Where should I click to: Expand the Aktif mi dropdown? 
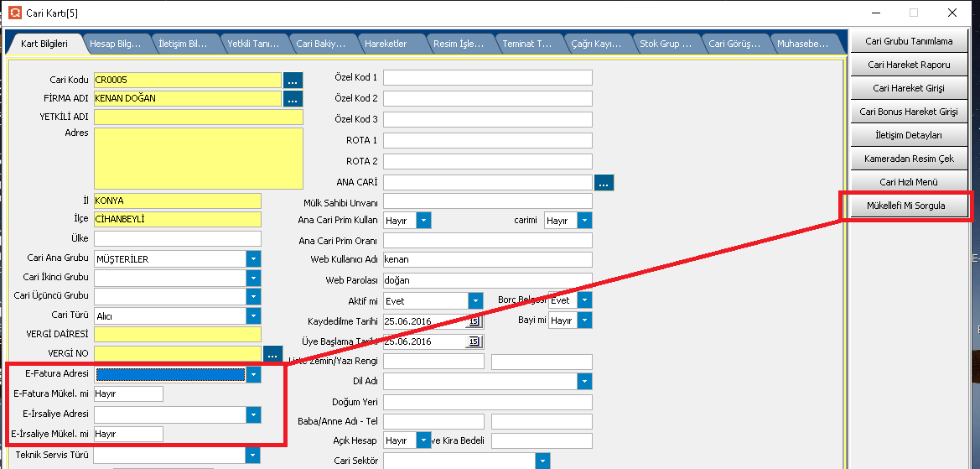pyautogui.click(x=476, y=301)
